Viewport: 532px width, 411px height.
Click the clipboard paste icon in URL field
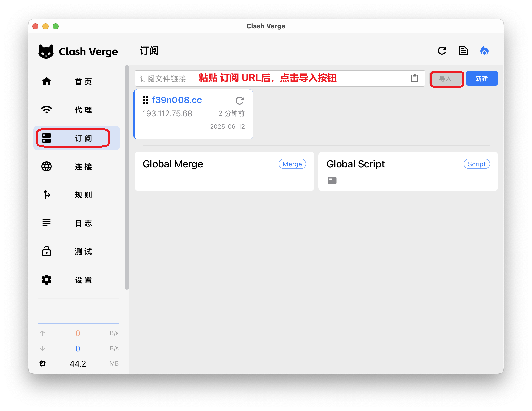pos(414,78)
